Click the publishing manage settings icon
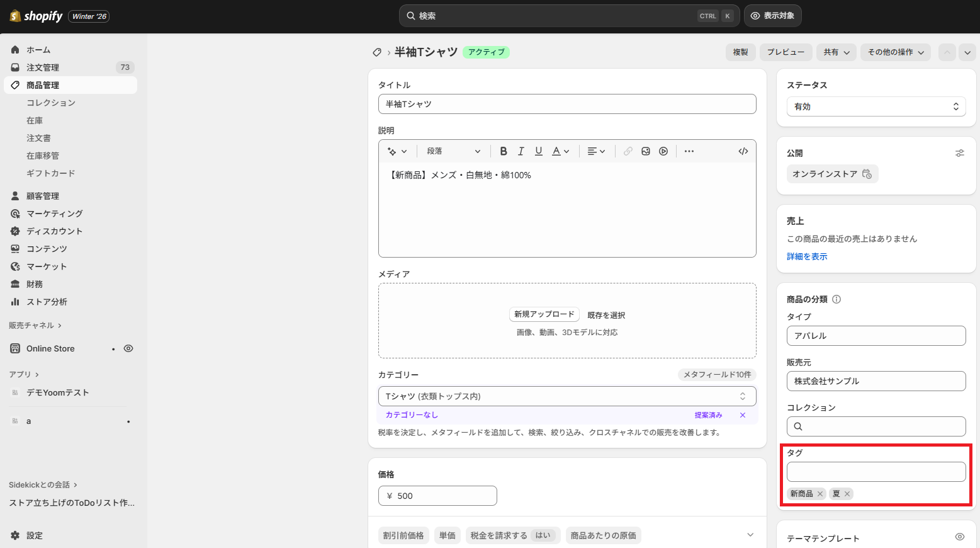Viewport: 980px width, 548px height. pyautogui.click(x=959, y=153)
